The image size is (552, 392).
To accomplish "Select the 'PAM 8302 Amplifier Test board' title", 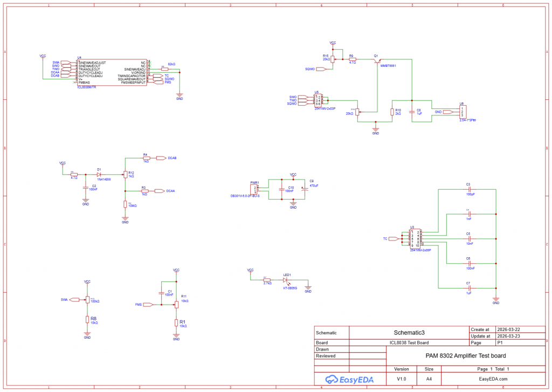I will [x=465, y=355].
